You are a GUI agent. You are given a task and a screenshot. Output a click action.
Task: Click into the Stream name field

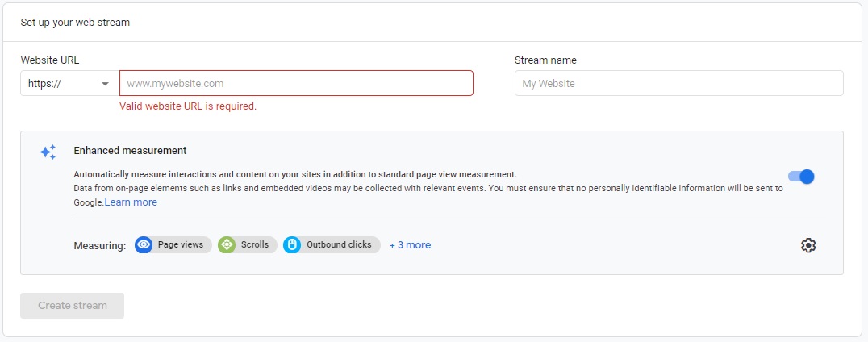coord(678,84)
